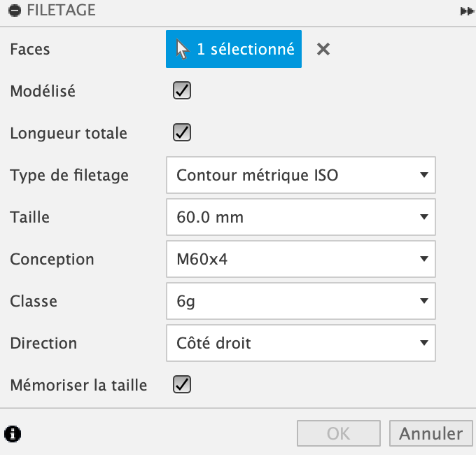Image resolution: width=476 pixels, height=455 pixels.
Task: Open the info icon at bottom left
Action: pyautogui.click(x=13, y=433)
